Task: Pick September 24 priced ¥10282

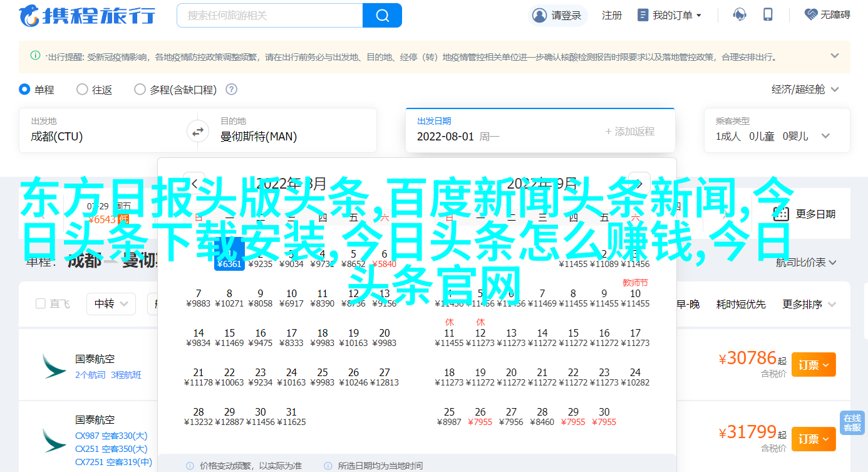Action: coord(635,377)
